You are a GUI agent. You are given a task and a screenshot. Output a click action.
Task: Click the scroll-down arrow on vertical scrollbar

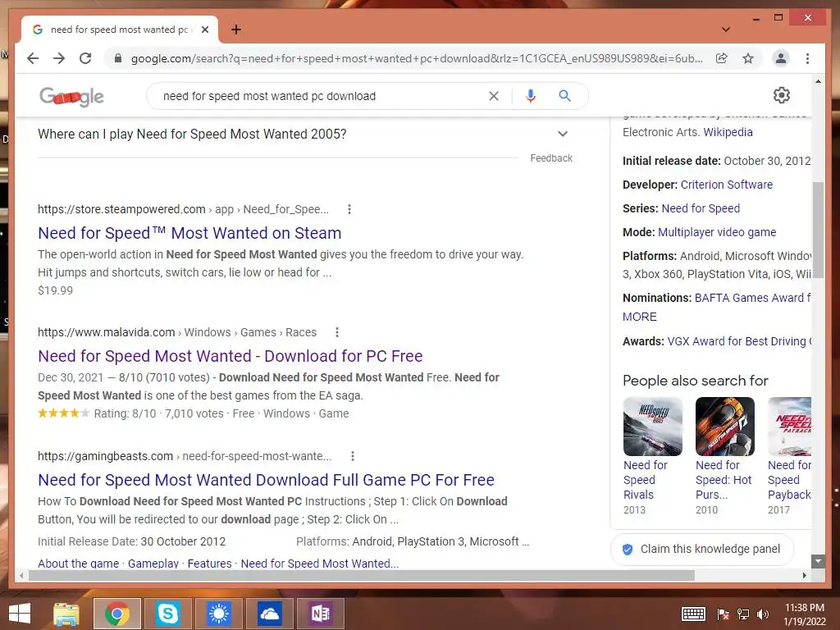coord(818,561)
